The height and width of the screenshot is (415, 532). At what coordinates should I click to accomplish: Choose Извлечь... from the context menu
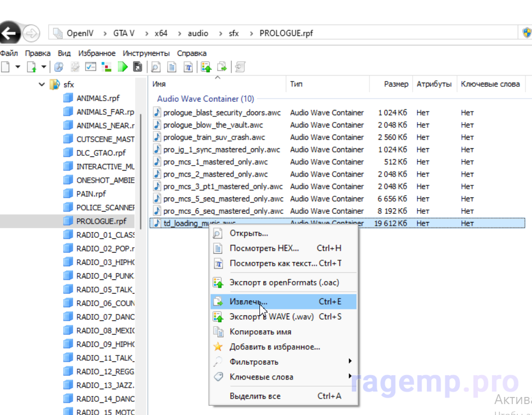click(248, 301)
